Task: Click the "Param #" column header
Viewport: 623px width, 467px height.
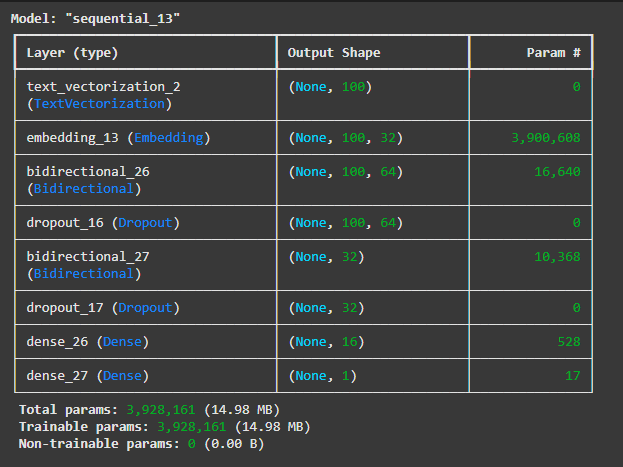Action: pyautogui.click(x=553, y=52)
